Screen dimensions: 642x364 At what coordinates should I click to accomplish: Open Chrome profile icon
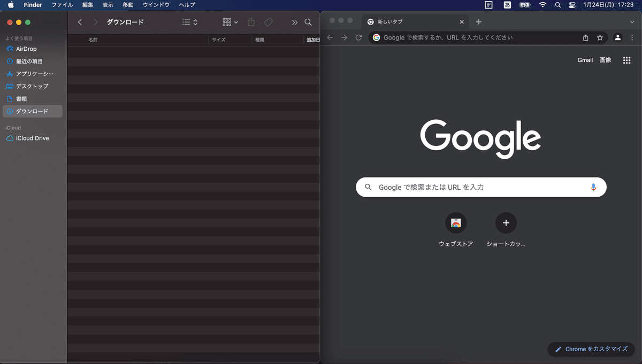click(618, 37)
